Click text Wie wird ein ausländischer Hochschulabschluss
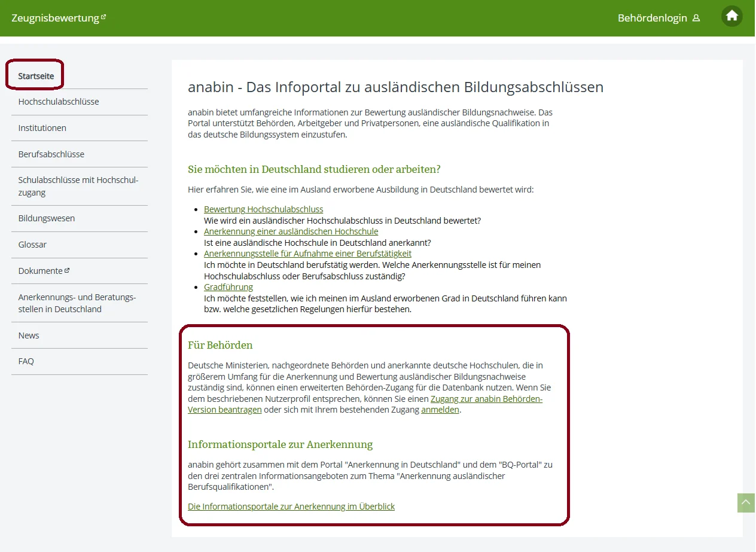 pos(342,221)
